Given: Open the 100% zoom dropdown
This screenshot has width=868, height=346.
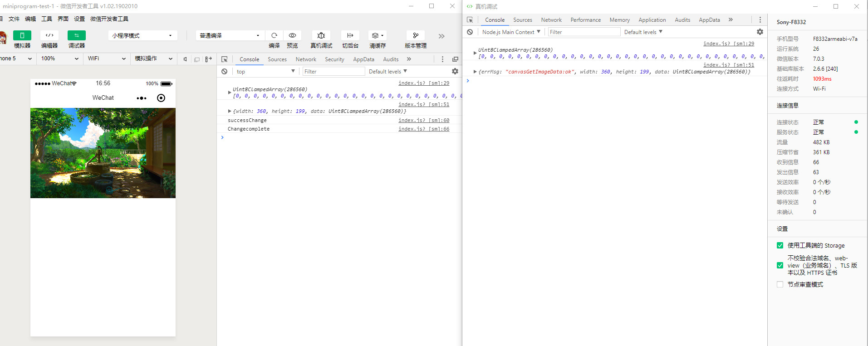Looking at the screenshot, I should point(59,58).
